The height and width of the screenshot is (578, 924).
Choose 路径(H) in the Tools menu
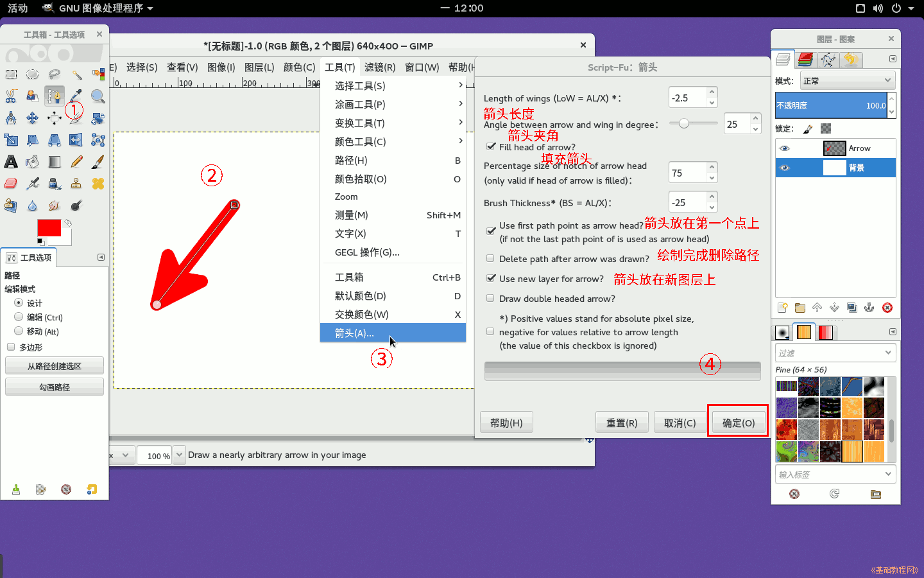click(393, 160)
